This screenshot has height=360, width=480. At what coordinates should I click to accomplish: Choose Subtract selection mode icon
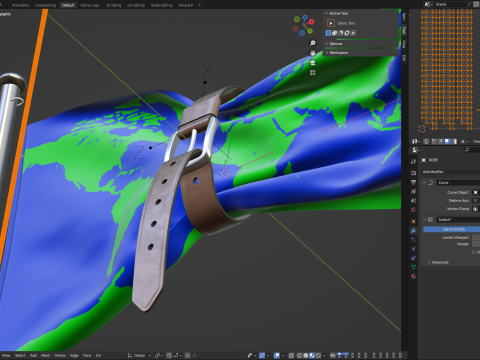coord(341,33)
